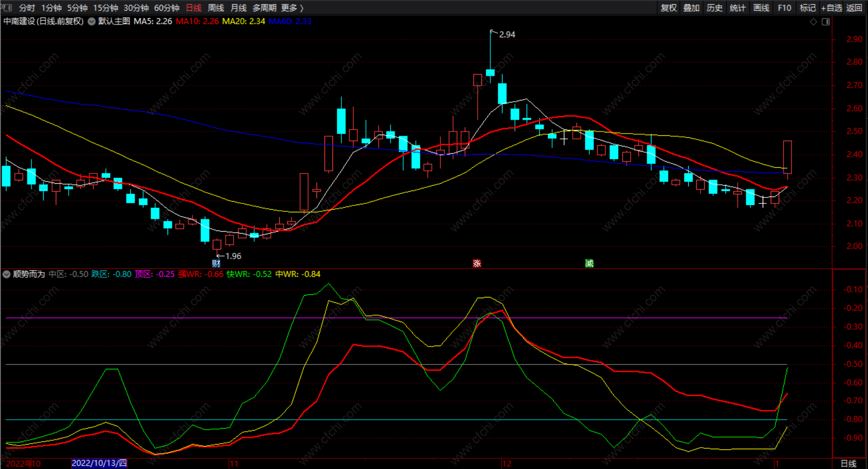Open the 多周期 multi-period view
This screenshot has height=469, width=868.
pyautogui.click(x=264, y=8)
